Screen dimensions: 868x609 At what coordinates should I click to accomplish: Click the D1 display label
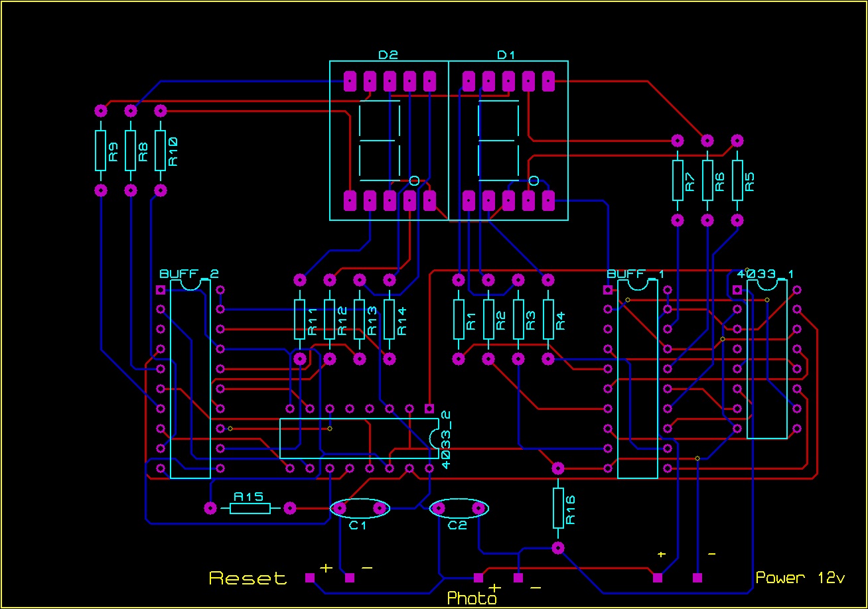point(506,55)
